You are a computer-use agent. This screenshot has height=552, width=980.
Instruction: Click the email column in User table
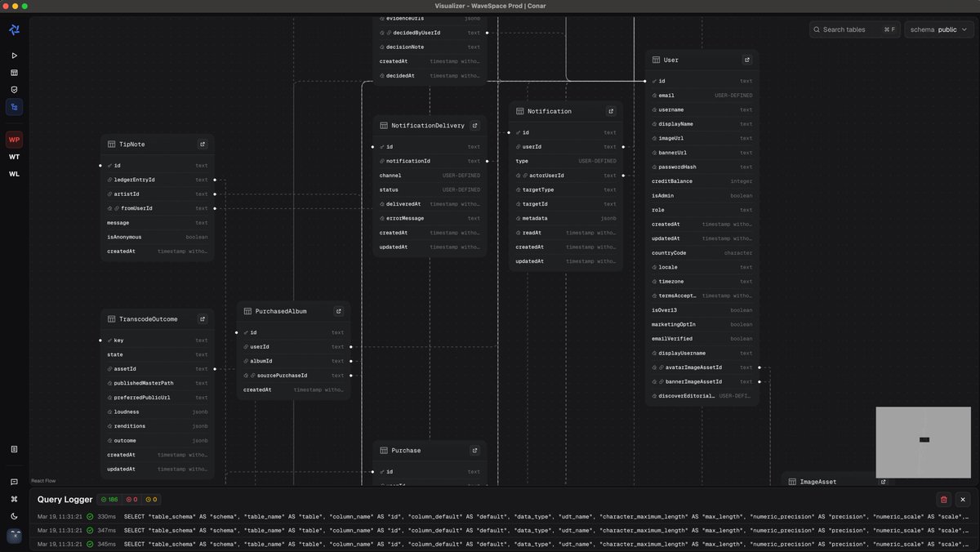click(x=702, y=96)
